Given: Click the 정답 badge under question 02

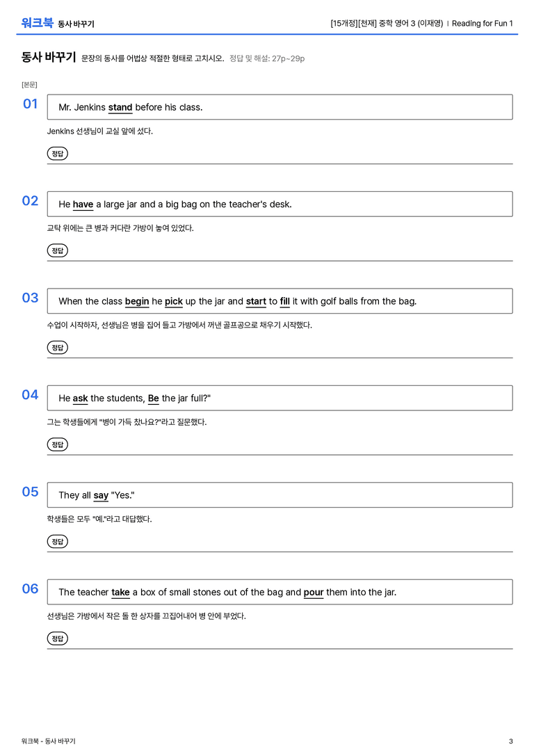Looking at the screenshot, I should (57, 250).
